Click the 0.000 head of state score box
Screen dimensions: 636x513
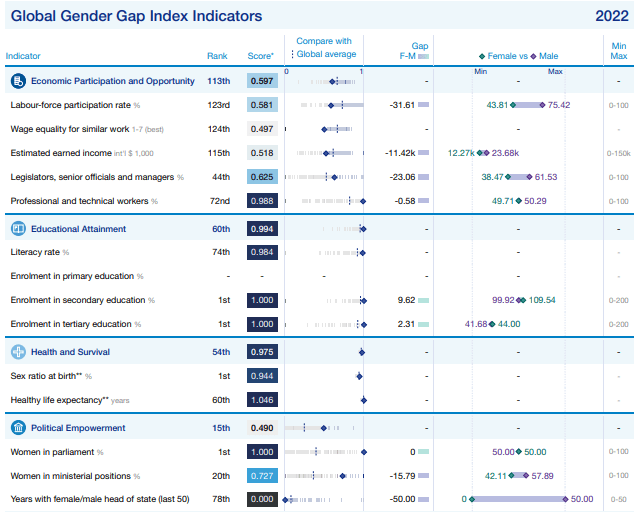point(262,499)
